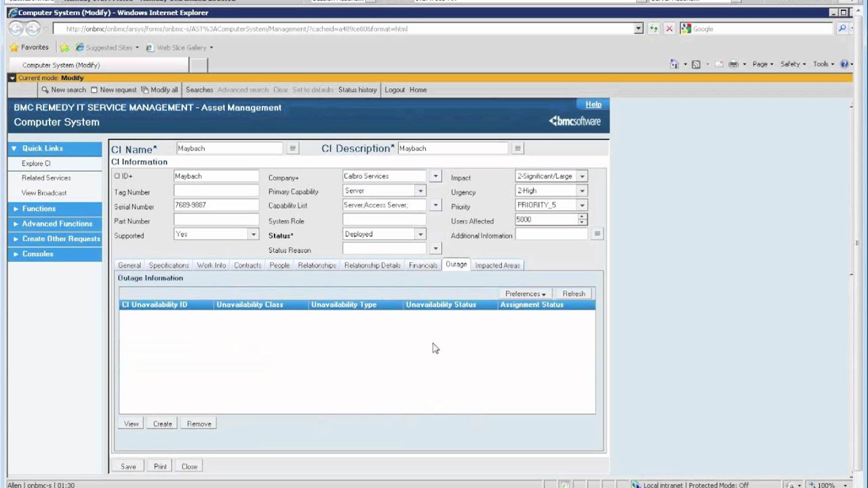The width and height of the screenshot is (868, 488).
Task: Expand the Functions section in sidebar
Action: (x=56, y=209)
